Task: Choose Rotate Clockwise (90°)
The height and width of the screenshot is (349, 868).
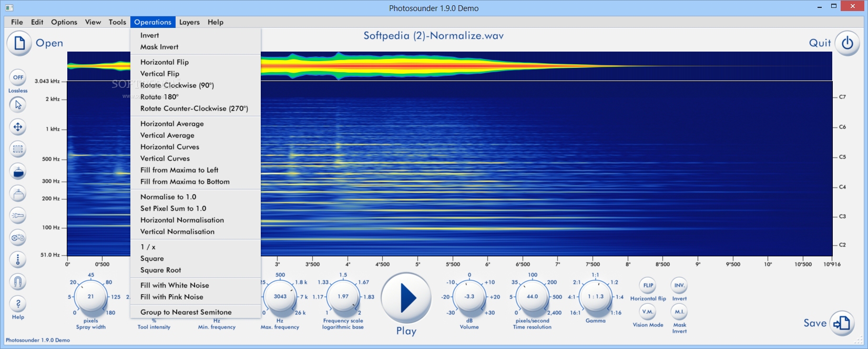Action: [196, 85]
